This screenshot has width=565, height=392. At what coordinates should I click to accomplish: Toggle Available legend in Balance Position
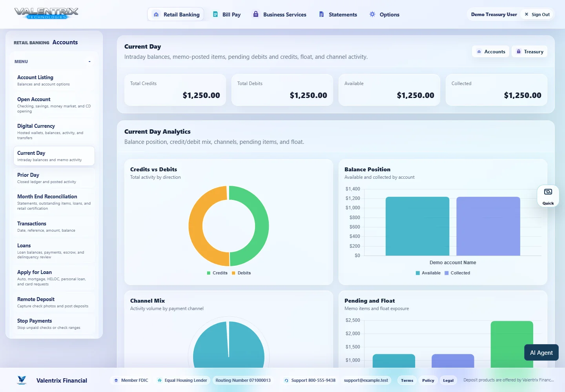point(428,273)
